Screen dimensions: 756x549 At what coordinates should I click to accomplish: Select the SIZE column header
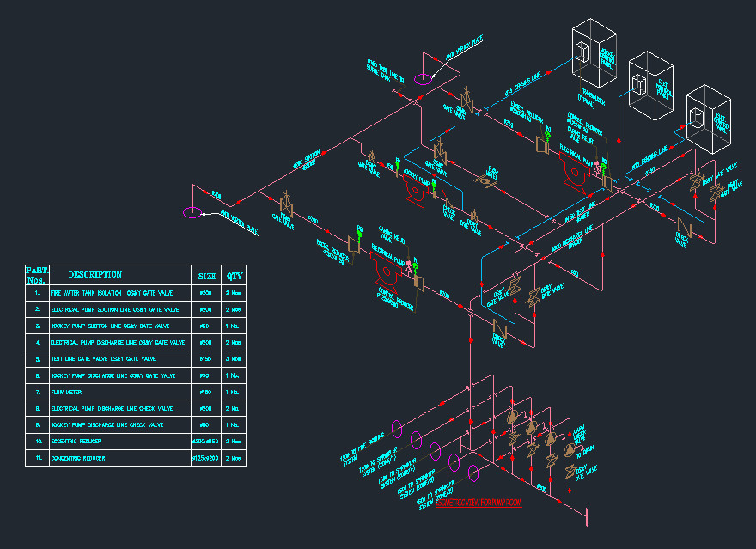(206, 275)
